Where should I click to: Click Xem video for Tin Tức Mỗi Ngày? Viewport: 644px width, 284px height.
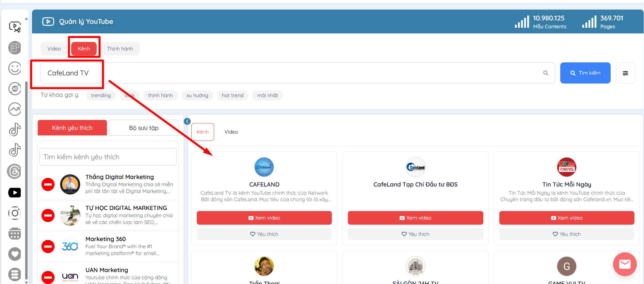click(566, 218)
